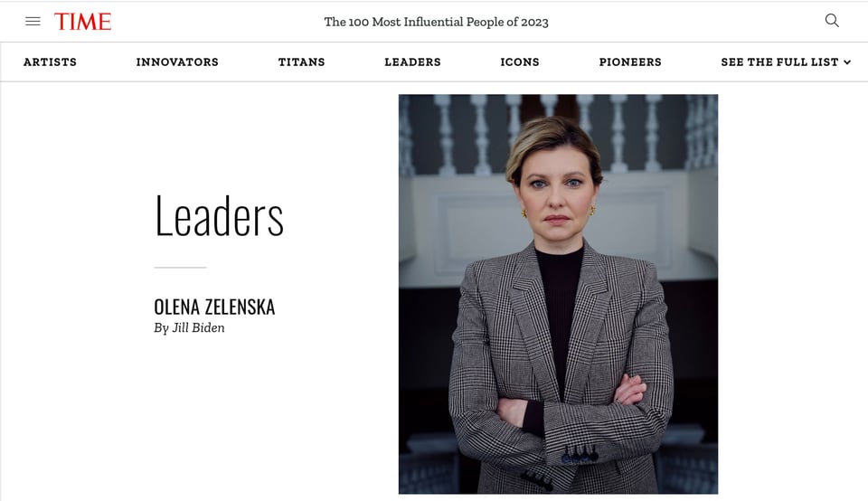This screenshot has height=501, width=868.
Task: Choose Pioneers in the navigation bar
Action: tap(630, 62)
